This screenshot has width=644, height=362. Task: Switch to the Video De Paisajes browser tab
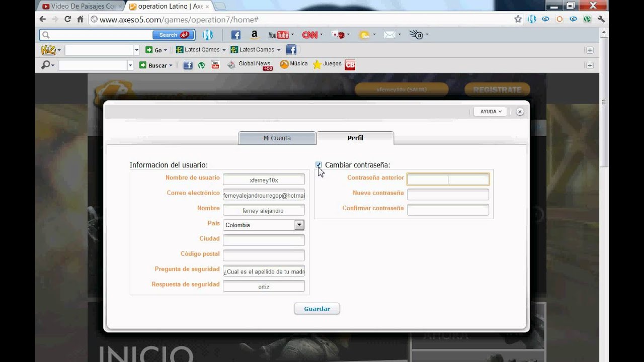tap(82, 7)
